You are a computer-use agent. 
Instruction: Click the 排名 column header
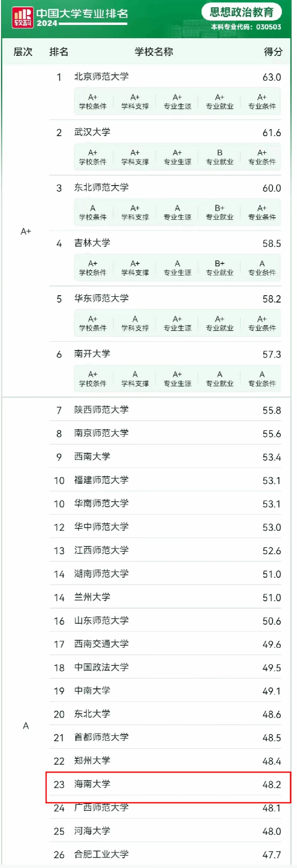[x=59, y=52]
